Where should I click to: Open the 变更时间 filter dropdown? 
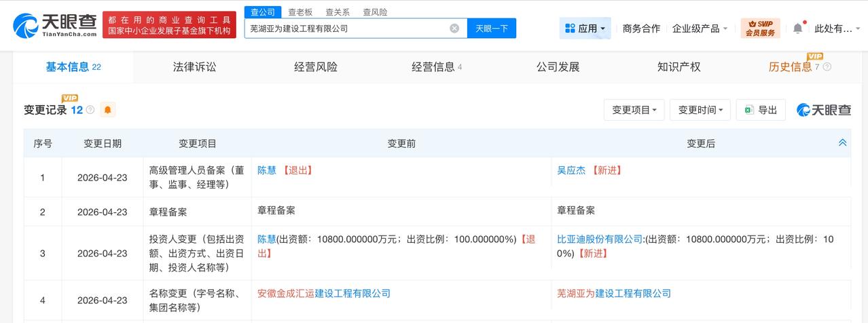coord(700,110)
